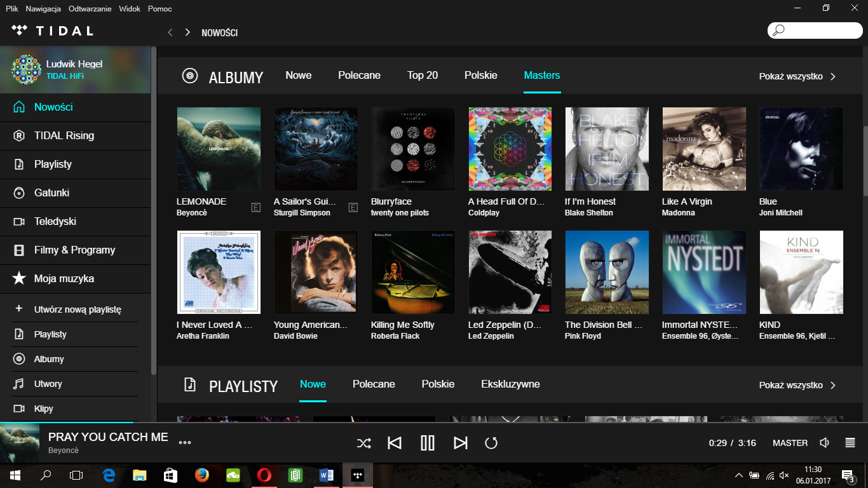Viewport: 868px width, 488px height.
Task: Select the Masters albums tab
Action: click(x=542, y=75)
